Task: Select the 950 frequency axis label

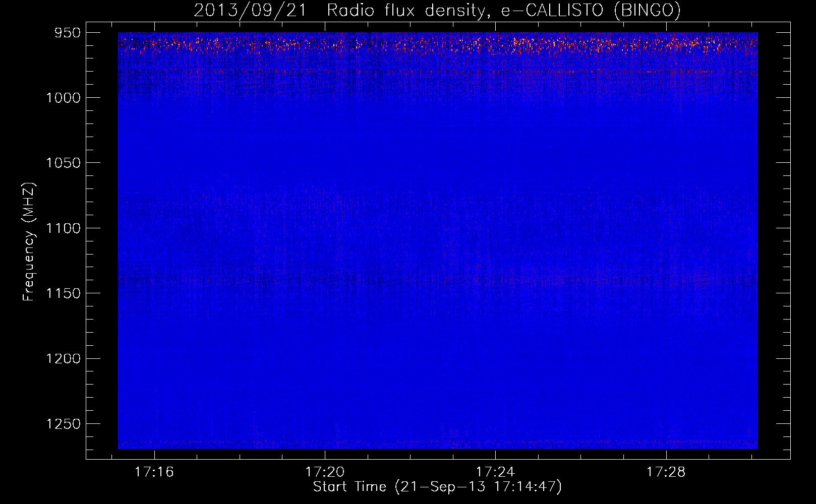Action: point(68,33)
